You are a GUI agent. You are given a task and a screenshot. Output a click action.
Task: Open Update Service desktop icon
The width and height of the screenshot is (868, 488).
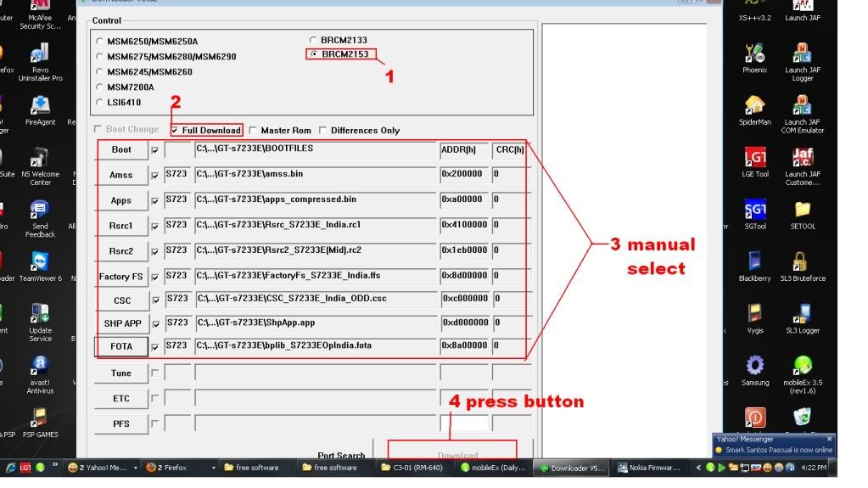tap(40, 323)
